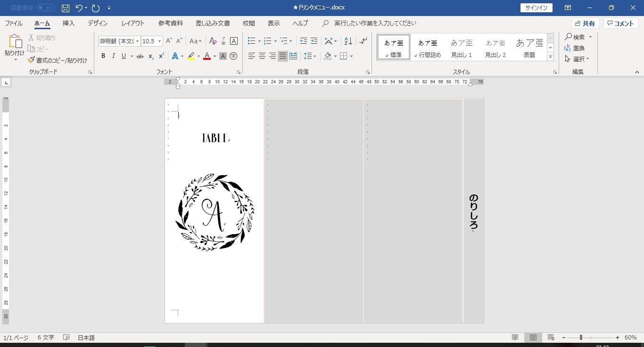Open the font name dropdown

137,41
